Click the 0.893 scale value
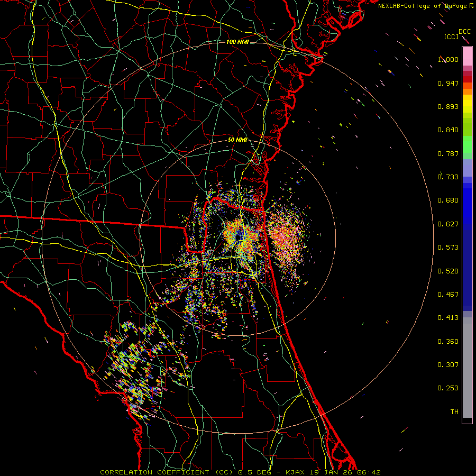476x476 pixels. (x=448, y=106)
